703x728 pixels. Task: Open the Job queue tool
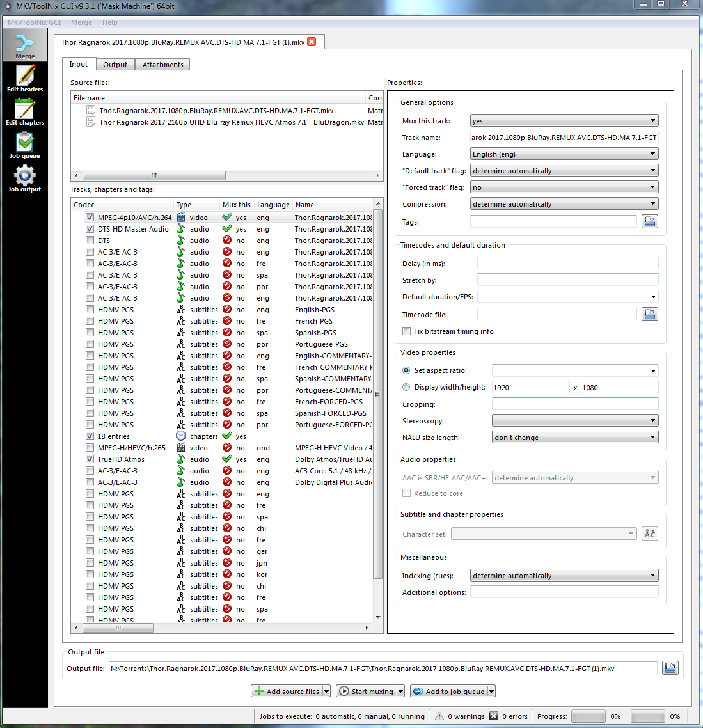pyautogui.click(x=25, y=145)
